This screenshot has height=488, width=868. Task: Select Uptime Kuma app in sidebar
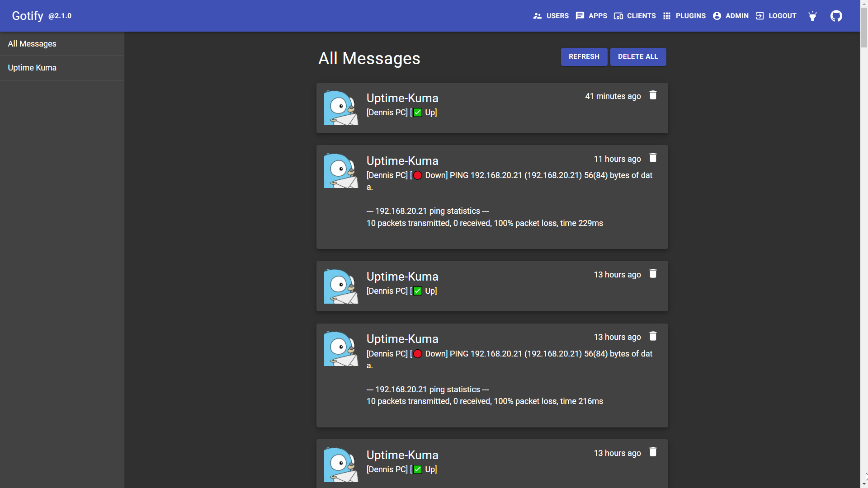click(32, 68)
